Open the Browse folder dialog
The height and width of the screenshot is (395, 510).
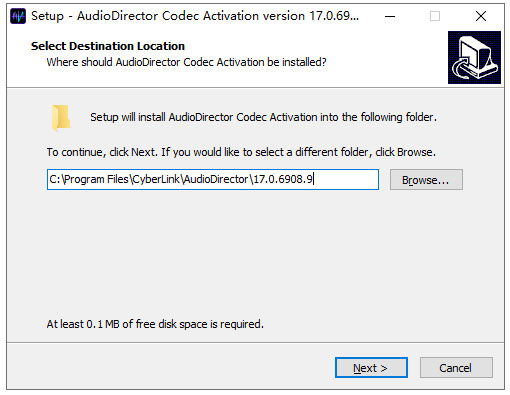click(x=426, y=180)
